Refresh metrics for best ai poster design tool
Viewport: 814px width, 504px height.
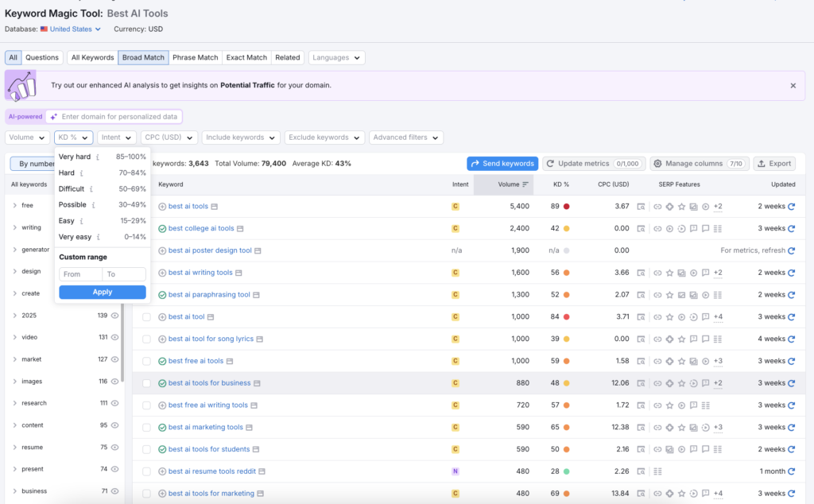coord(791,250)
